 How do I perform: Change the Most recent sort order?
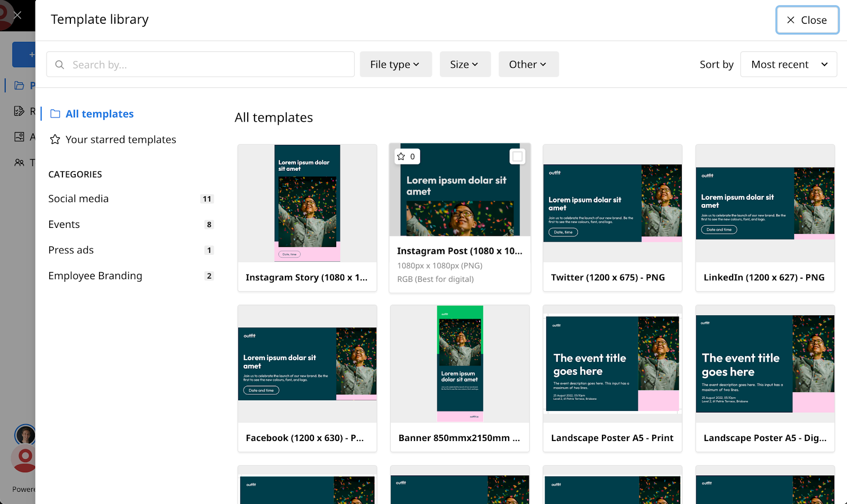789,65
